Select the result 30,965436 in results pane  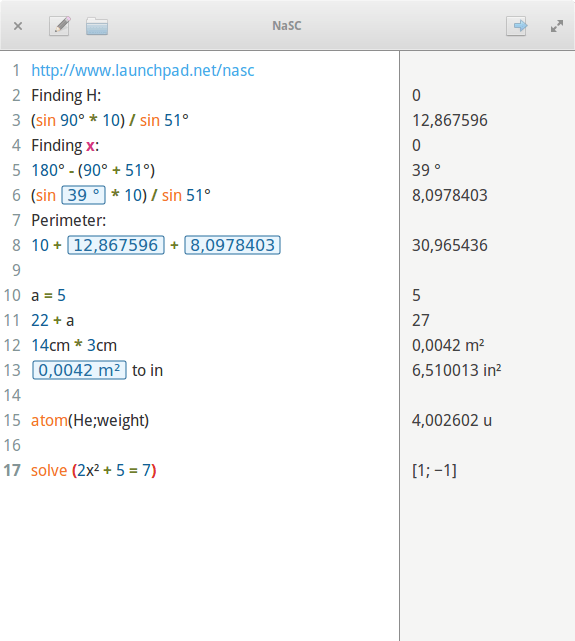tap(450, 245)
